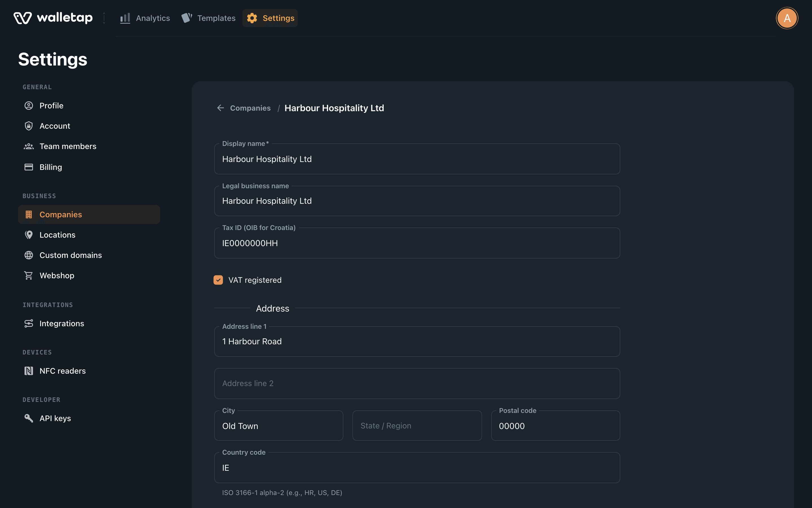
Task: Click the Account shield icon
Action: tap(29, 126)
